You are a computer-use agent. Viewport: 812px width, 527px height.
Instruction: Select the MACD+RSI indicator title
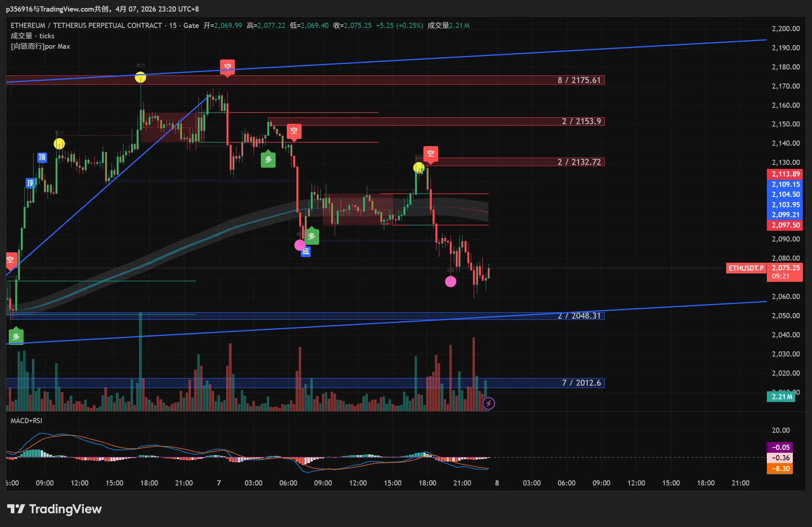tap(26, 421)
